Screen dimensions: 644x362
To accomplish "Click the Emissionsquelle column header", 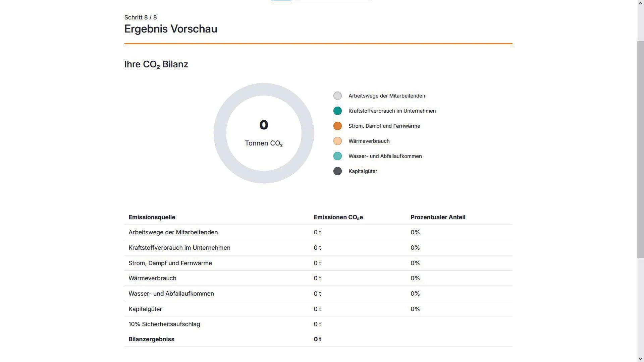I will [152, 217].
